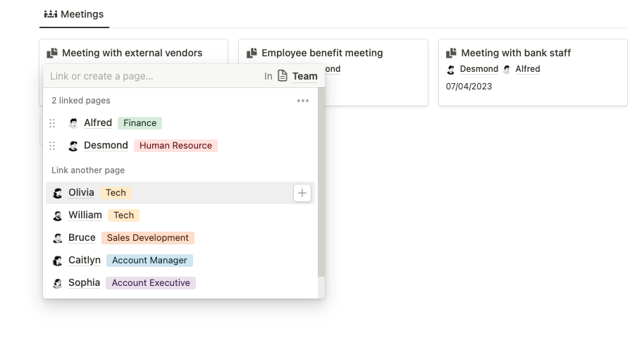Select Caitlyn from the link page list
This screenshot has height=338, width=644.
click(x=85, y=261)
